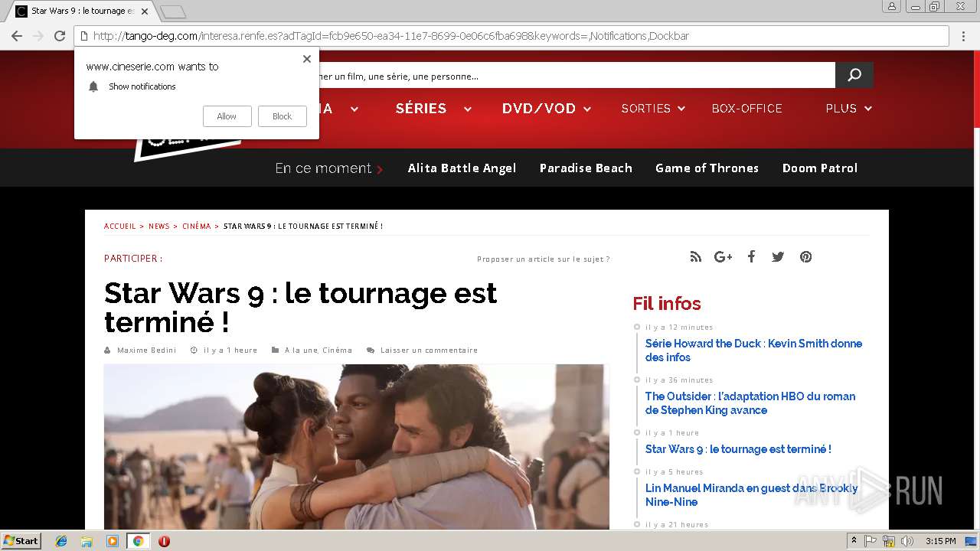
Task: Open the Action Center flag icon
Action: (x=871, y=541)
